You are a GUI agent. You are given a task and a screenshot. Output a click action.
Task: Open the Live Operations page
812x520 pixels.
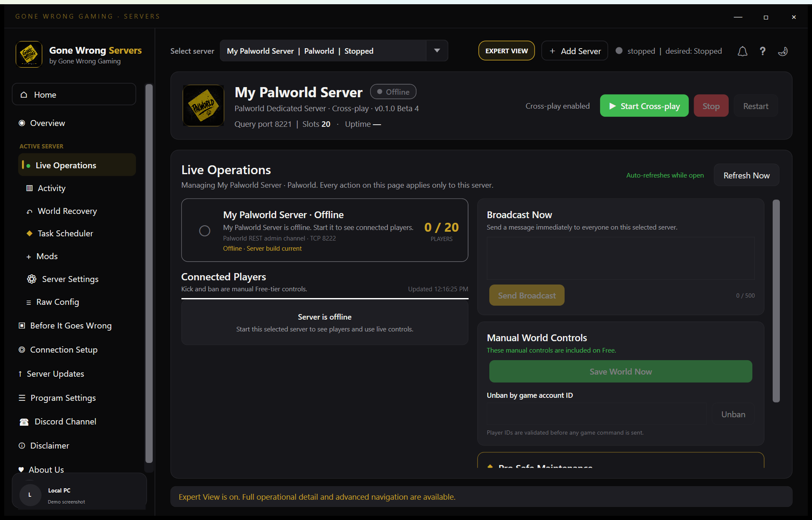tap(77, 165)
